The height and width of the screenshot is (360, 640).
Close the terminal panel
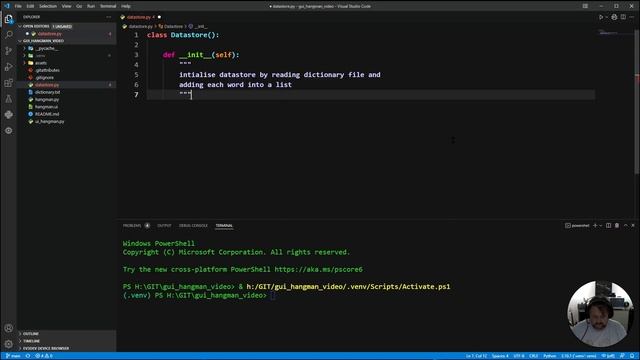[633, 225]
